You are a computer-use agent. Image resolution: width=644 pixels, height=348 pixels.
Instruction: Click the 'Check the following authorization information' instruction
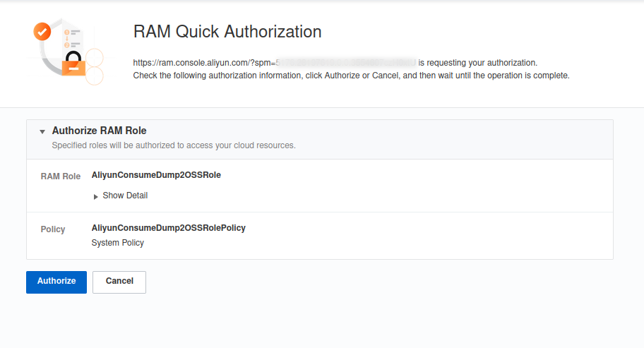pos(351,76)
